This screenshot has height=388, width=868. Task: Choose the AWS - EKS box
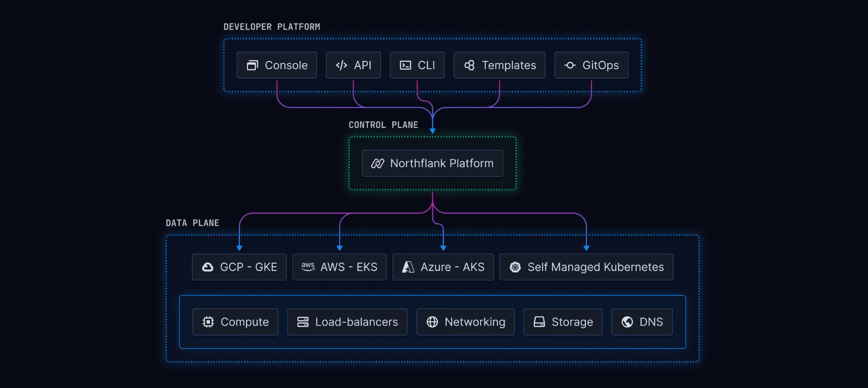(x=339, y=267)
